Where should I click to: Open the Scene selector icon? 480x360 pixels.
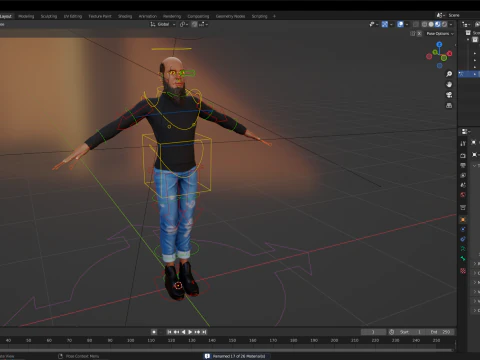click(441, 15)
